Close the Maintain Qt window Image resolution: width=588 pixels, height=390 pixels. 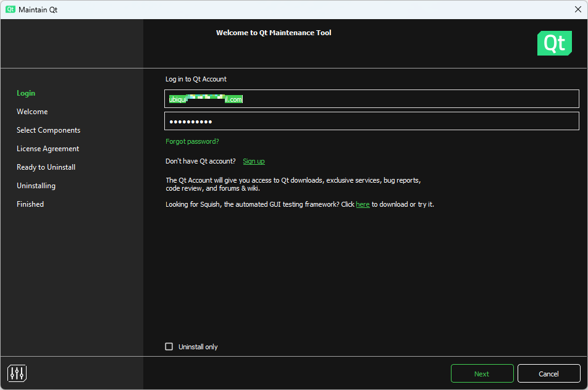point(578,9)
